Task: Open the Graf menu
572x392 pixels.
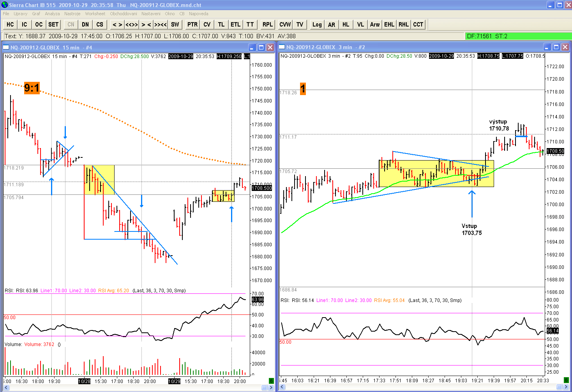Action: click(x=36, y=14)
